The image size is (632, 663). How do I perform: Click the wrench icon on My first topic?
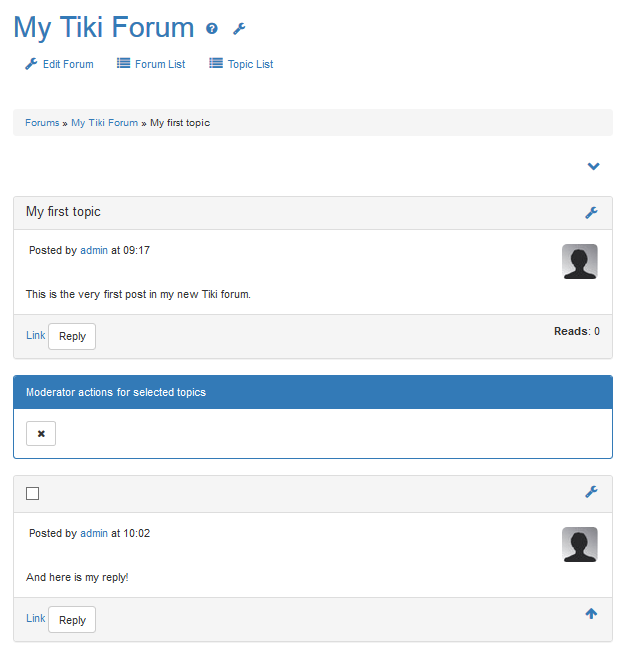[591, 213]
